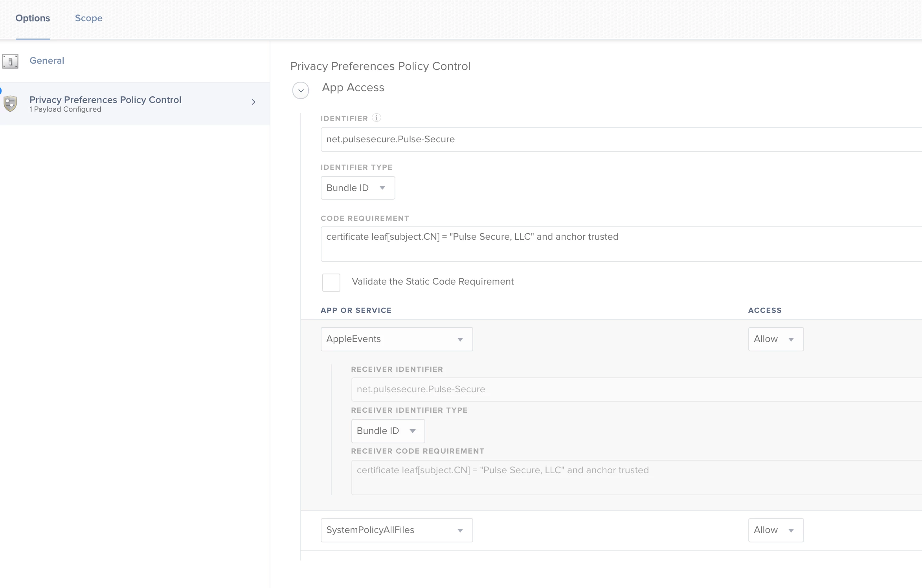Click the "ACCESS" column header
This screenshot has height=588, width=922.
point(765,310)
